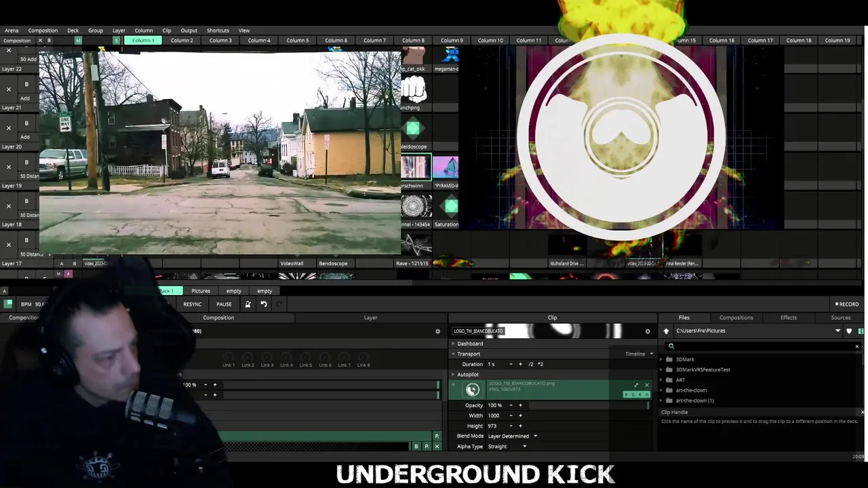Clear Layer 19 with its X button
868x488 pixels.
(8, 167)
